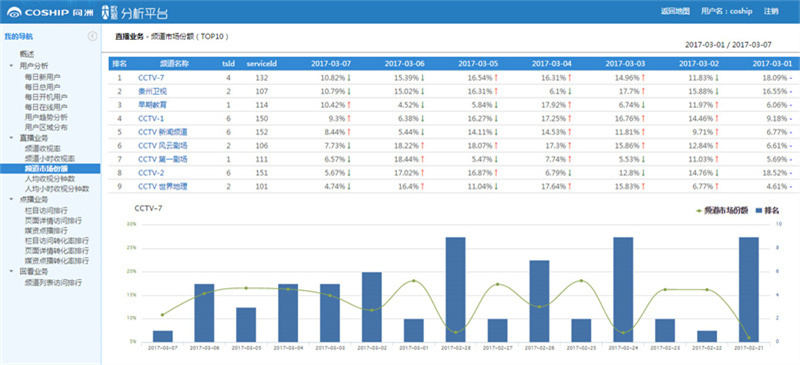Open 频道列表访问排行 in the navigation

pos(54,282)
